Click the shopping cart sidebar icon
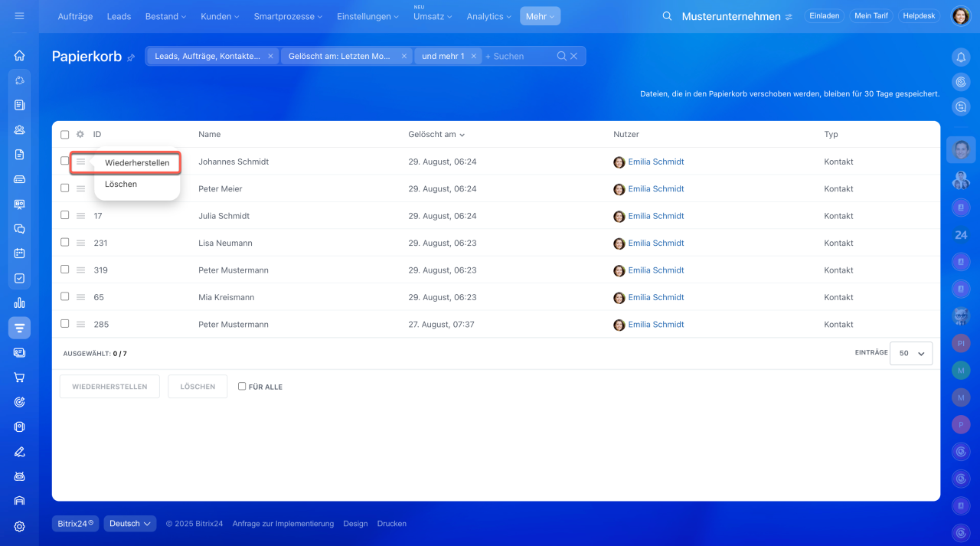The width and height of the screenshot is (980, 546). [x=19, y=377]
